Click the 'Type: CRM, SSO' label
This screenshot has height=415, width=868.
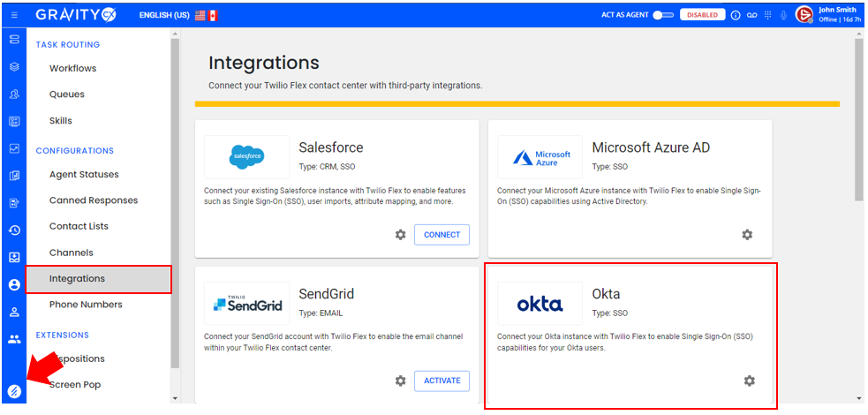pyautogui.click(x=327, y=167)
